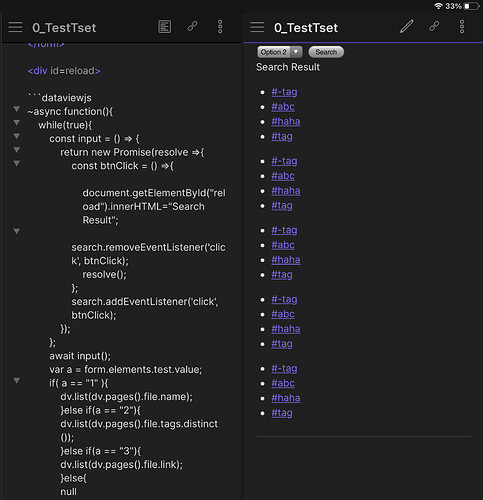The image size is (483, 500).
Task: Open the left pane hamburger menu
Action: coord(15,27)
